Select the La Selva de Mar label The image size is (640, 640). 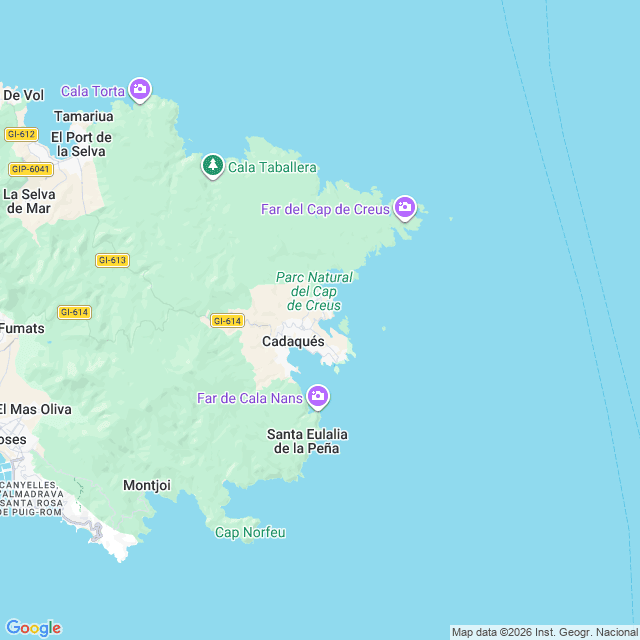coord(29,201)
